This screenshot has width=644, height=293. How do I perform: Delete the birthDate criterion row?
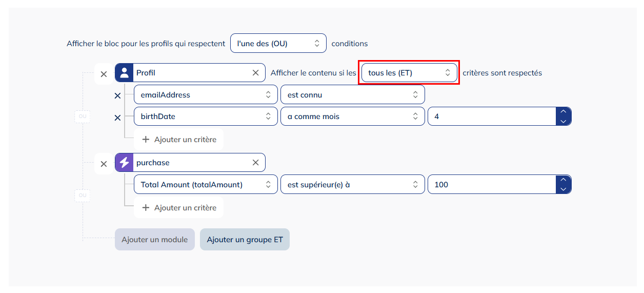pyautogui.click(x=117, y=118)
